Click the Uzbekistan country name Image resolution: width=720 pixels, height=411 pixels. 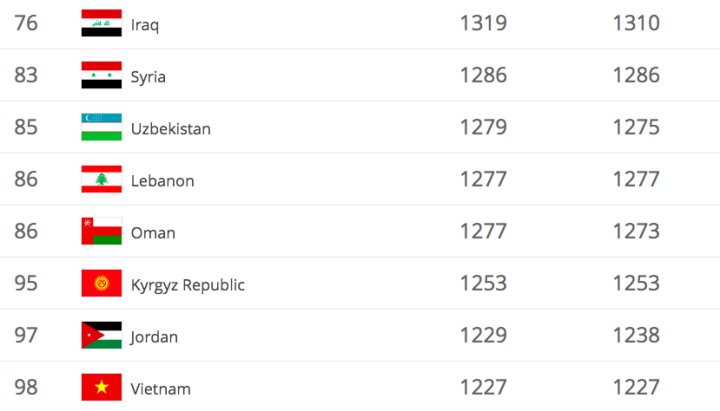pyautogui.click(x=171, y=129)
